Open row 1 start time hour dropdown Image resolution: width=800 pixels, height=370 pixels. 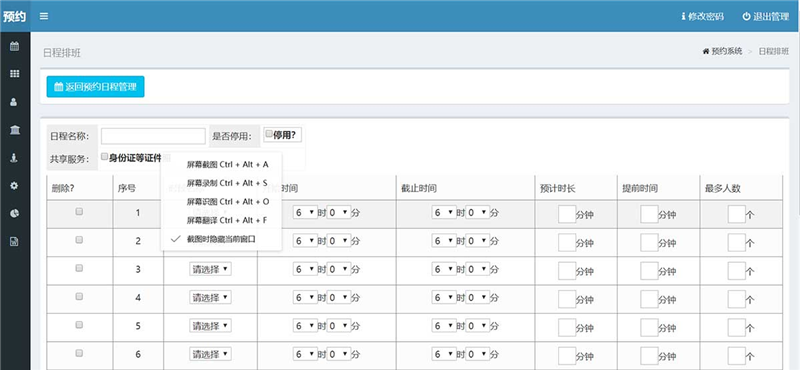point(305,213)
